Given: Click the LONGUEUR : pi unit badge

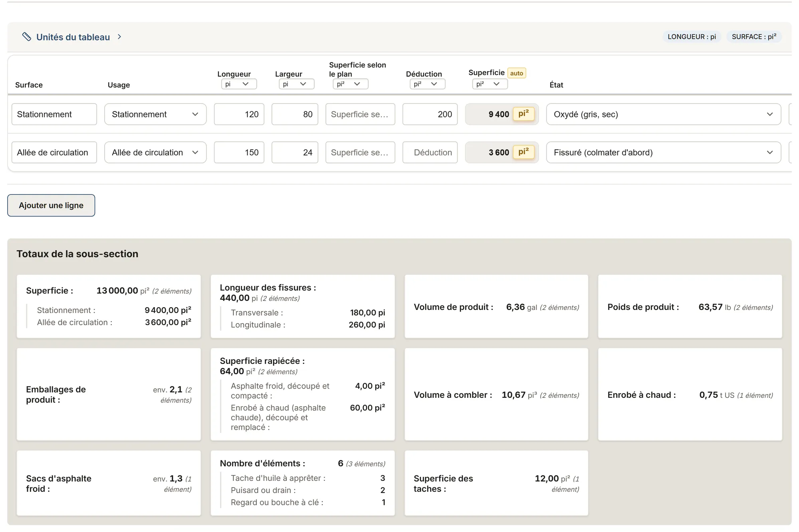Looking at the screenshot, I should click(x=692, y=37).
